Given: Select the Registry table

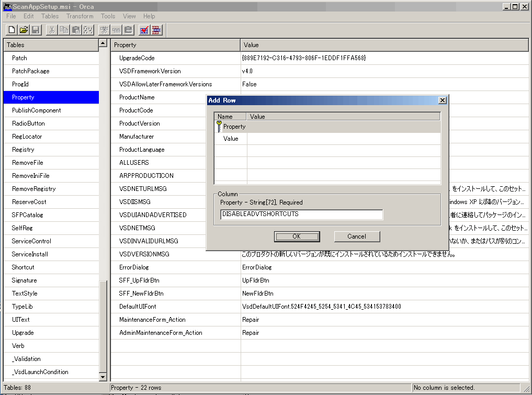Looking at the screenshot, I should point(51,149).
